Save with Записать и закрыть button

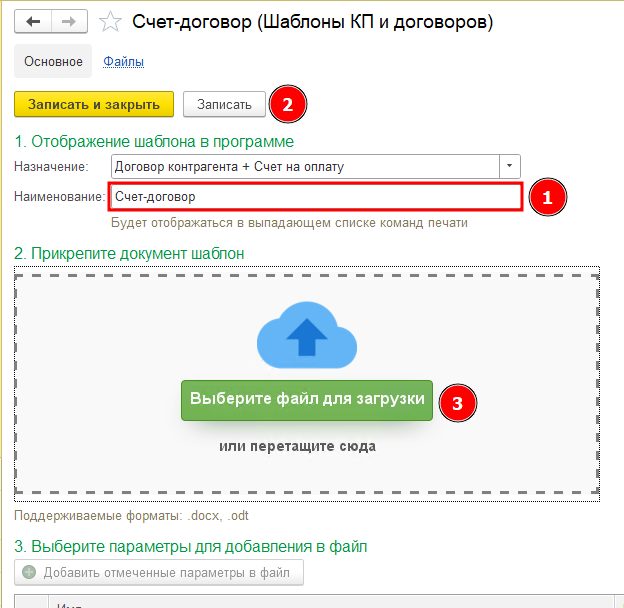[x=94, y=104]
